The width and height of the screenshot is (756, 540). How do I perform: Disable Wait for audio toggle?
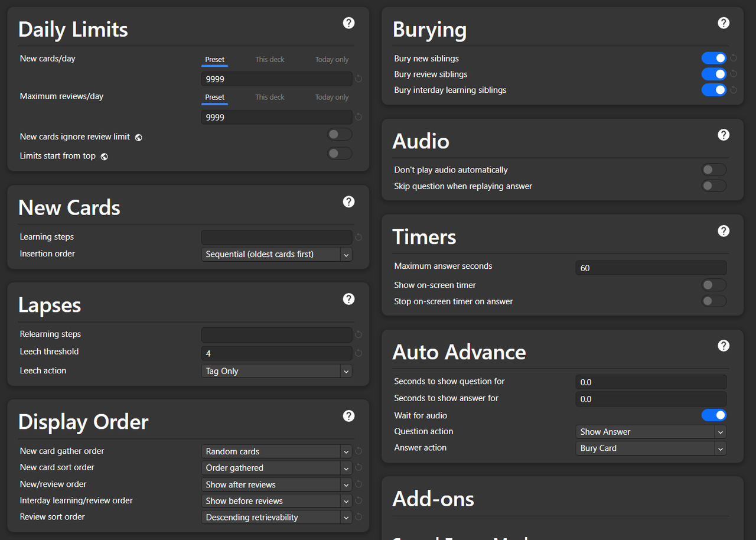click(714, 415)
